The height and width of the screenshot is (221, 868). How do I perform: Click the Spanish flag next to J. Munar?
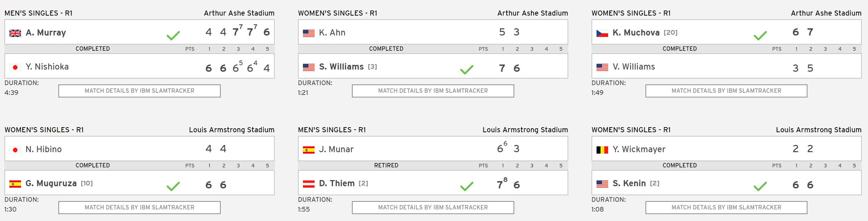pyautogui.click(x=308, y=150)
